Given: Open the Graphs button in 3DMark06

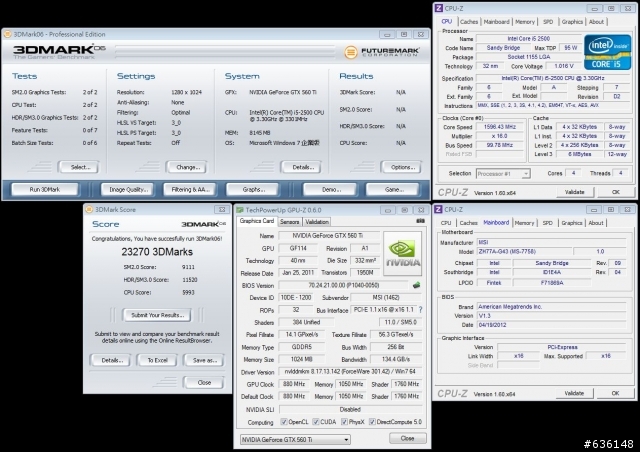Looking at the screenshot, I should 253,189.
